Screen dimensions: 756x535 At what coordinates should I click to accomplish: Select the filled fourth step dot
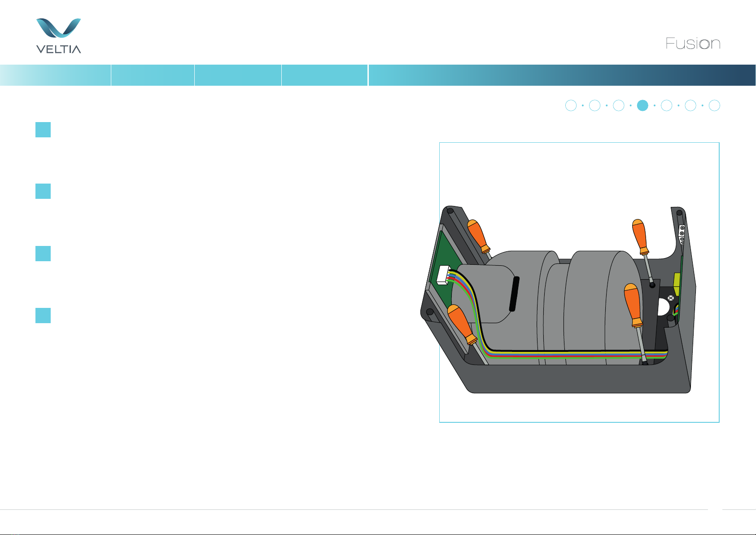click(642, 105)
